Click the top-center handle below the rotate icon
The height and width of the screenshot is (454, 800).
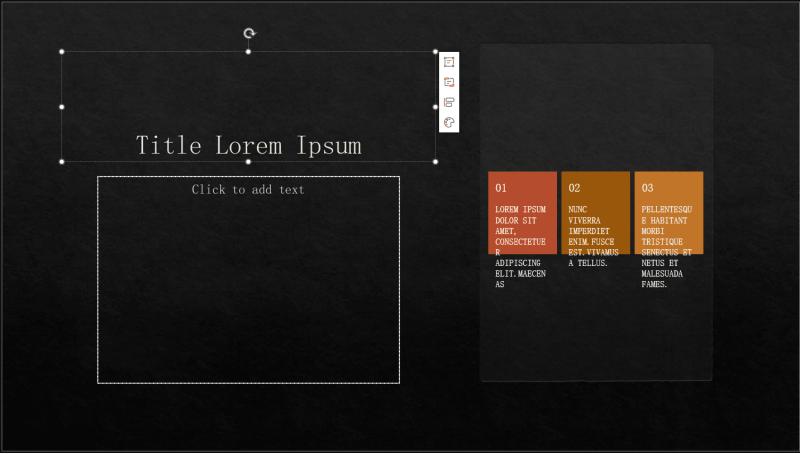click(x=248, y=52)
